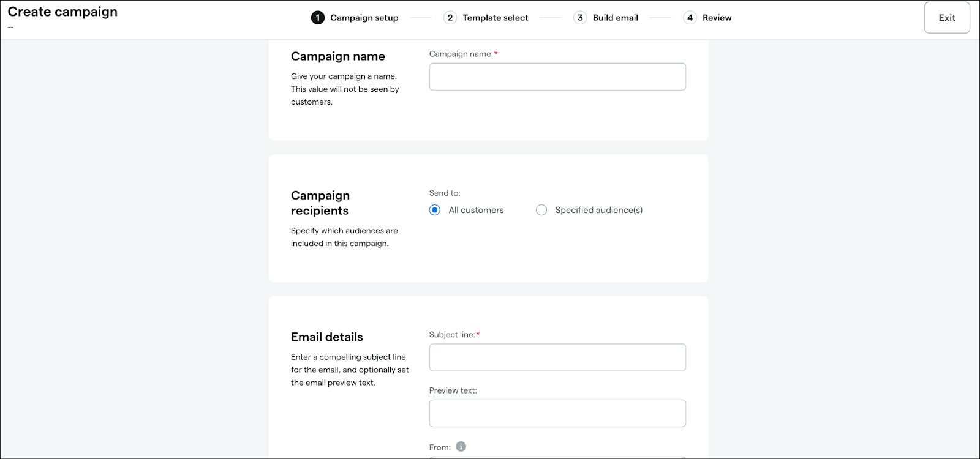Click the Campaign recipients section heading

pyautogui.click(x=320, y=203)
